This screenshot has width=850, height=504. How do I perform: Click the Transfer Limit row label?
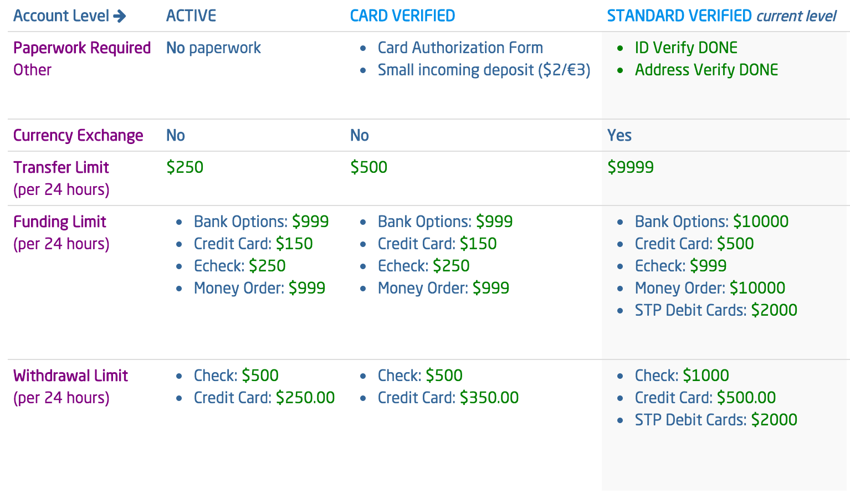61,168
